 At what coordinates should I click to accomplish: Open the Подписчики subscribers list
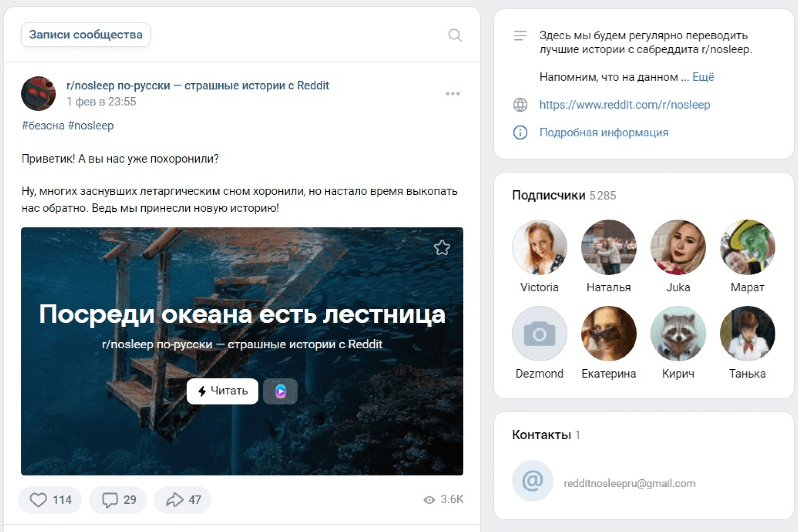pos(549,195)
